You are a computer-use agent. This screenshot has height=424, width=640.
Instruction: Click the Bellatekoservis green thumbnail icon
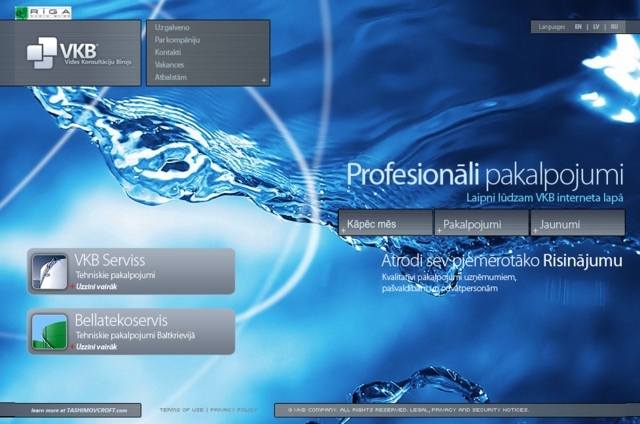coord(49,331)
